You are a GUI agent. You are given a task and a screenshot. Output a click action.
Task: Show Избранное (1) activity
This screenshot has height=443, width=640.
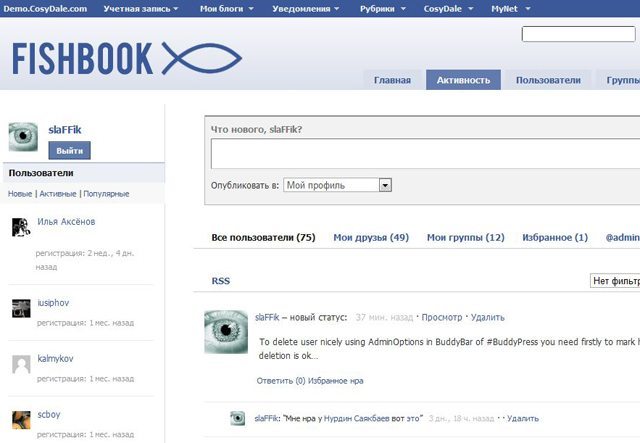click(555, 238)
